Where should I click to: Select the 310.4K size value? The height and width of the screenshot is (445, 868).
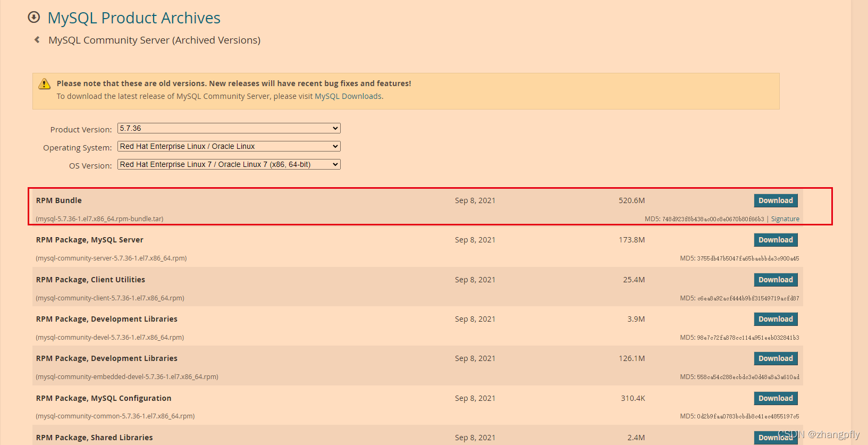(x=633, y=398)
